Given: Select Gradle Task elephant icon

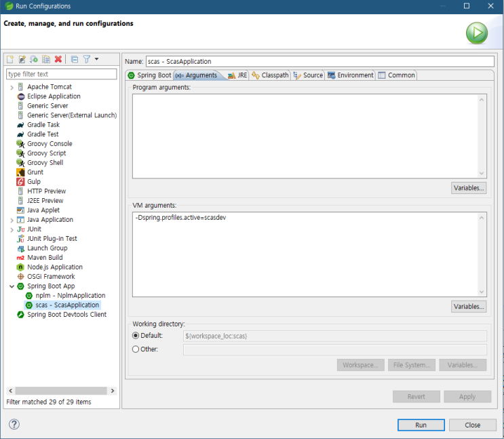Looking at the screenshot, I should (20, 125).
